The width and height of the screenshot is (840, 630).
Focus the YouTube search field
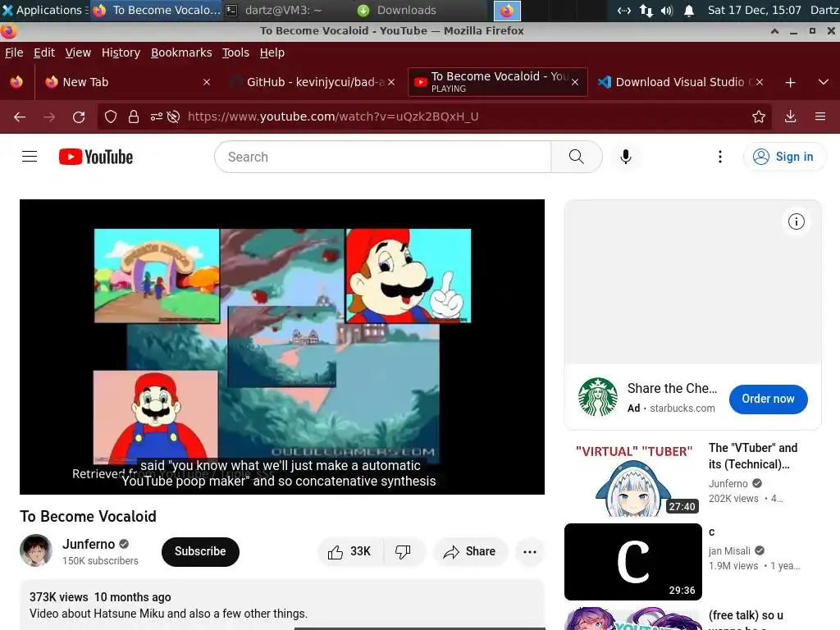(383, 157)
